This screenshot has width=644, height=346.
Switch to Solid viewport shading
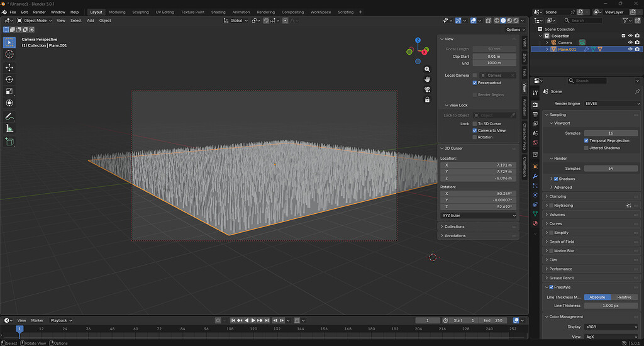(503, 21)
